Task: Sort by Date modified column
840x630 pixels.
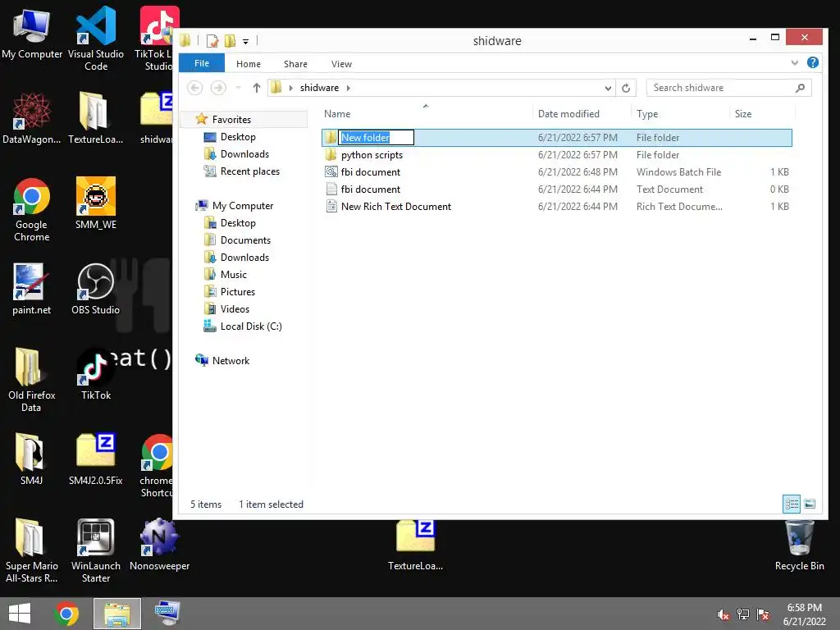Action: pyautogui.click(x=582, y=113)
